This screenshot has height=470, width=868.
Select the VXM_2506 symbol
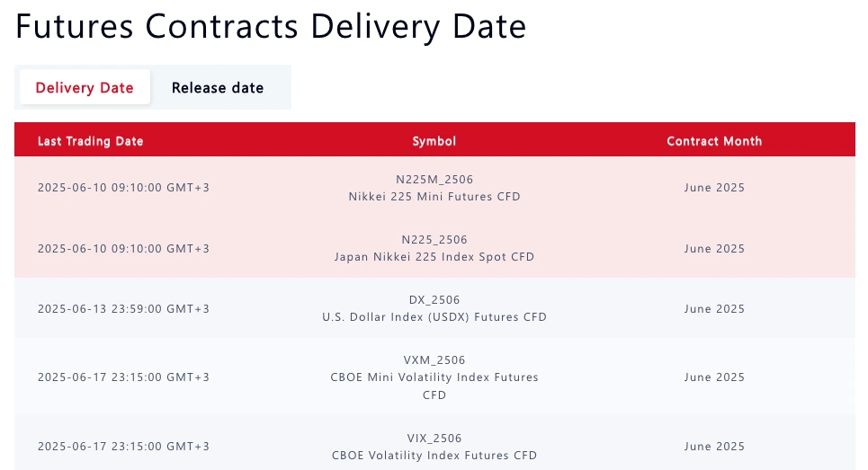tap(434, 360)
